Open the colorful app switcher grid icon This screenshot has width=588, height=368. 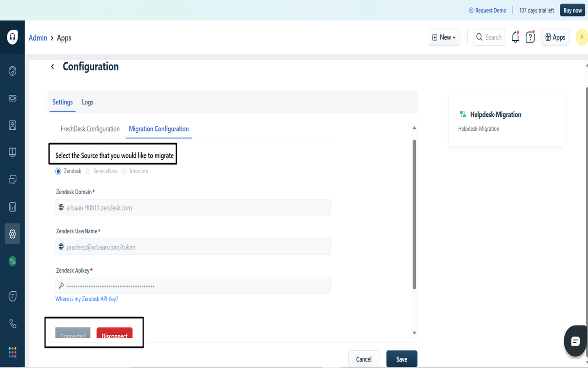point(13,352)
